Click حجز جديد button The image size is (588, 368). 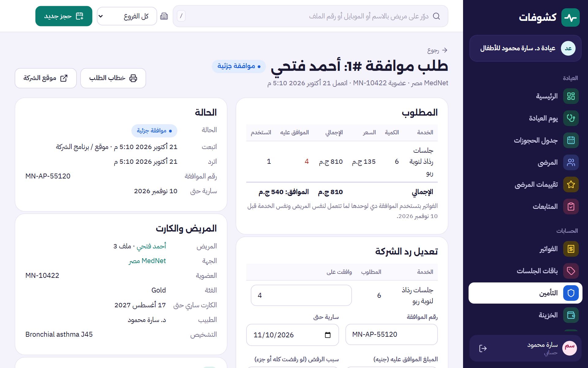click(64, 16)
